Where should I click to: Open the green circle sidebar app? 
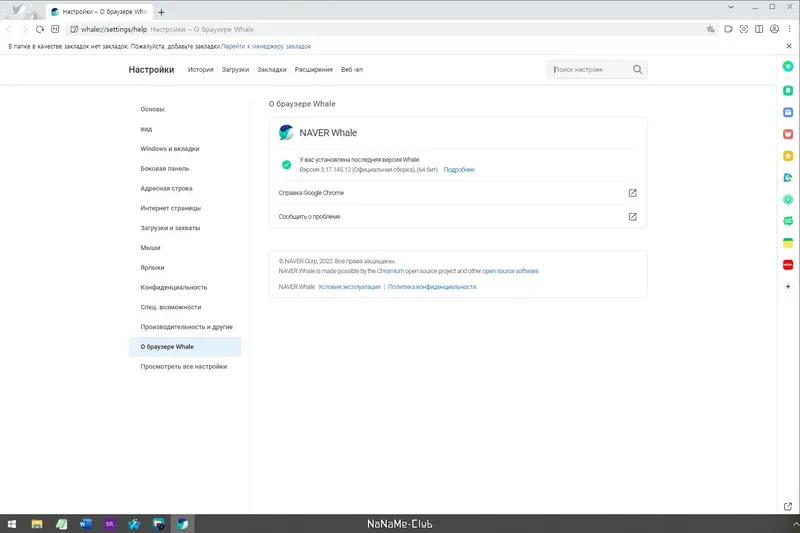(788, 66)
